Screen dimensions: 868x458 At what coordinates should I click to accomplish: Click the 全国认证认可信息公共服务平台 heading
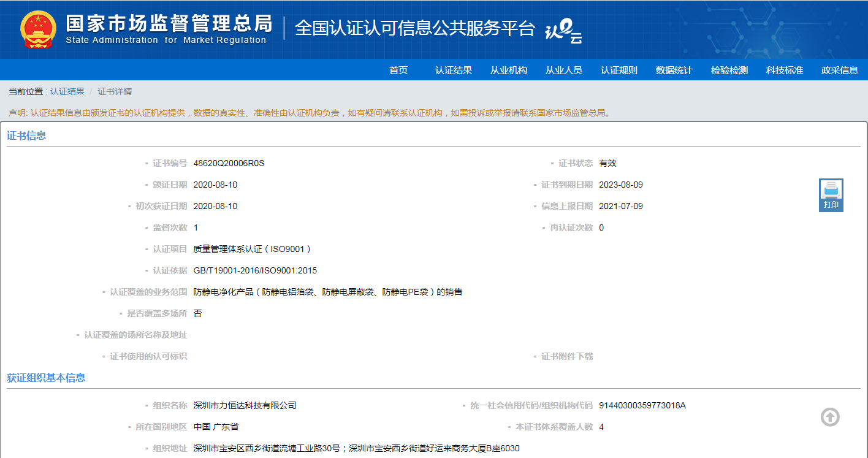pyautogui.click(x=415, y=28)
